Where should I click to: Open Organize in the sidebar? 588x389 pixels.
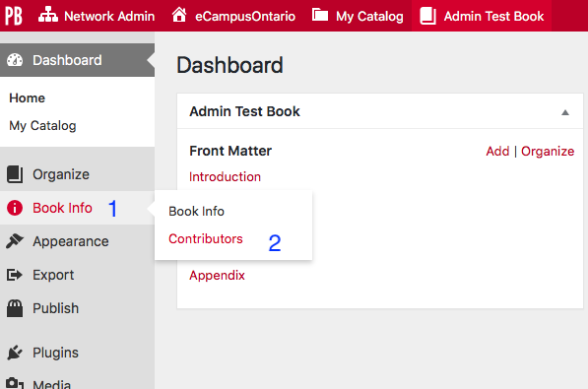(77, 174)
